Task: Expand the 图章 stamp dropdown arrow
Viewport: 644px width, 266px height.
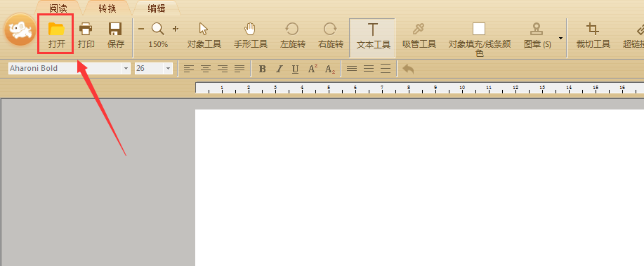Action: tap(560, 38)
